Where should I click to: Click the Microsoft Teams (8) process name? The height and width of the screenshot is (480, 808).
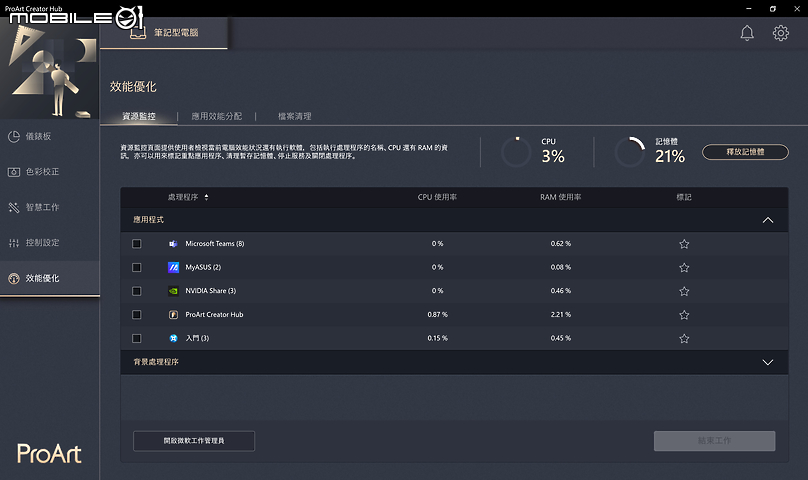click(x=215, y=244)
